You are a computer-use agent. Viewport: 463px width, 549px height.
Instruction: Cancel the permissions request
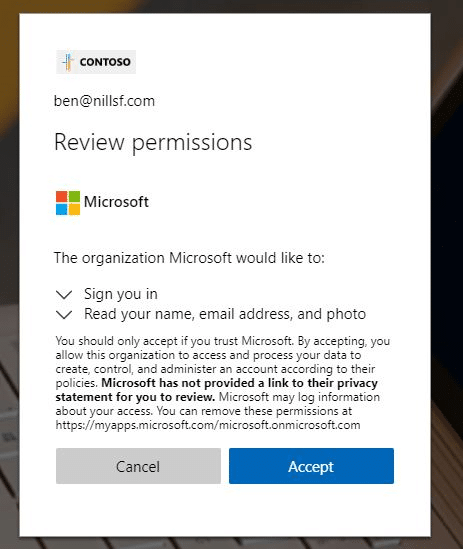[138, 466]
